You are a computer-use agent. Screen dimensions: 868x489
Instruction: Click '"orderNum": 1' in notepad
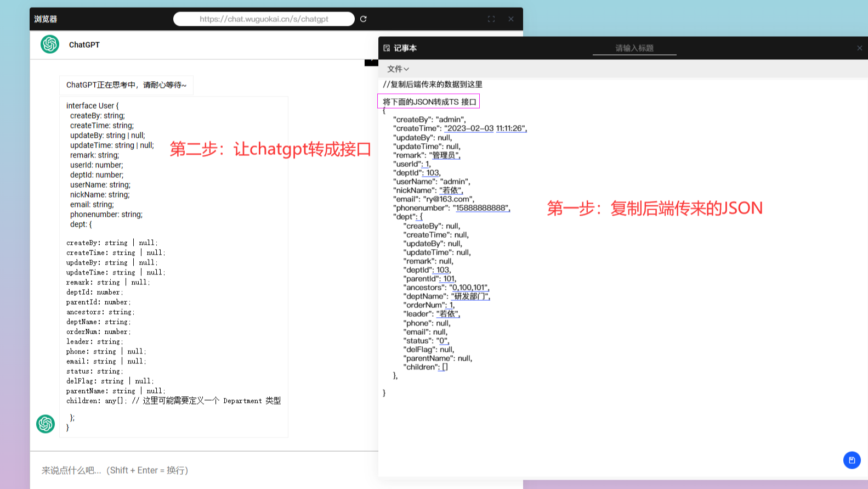(x=429, y=305)
